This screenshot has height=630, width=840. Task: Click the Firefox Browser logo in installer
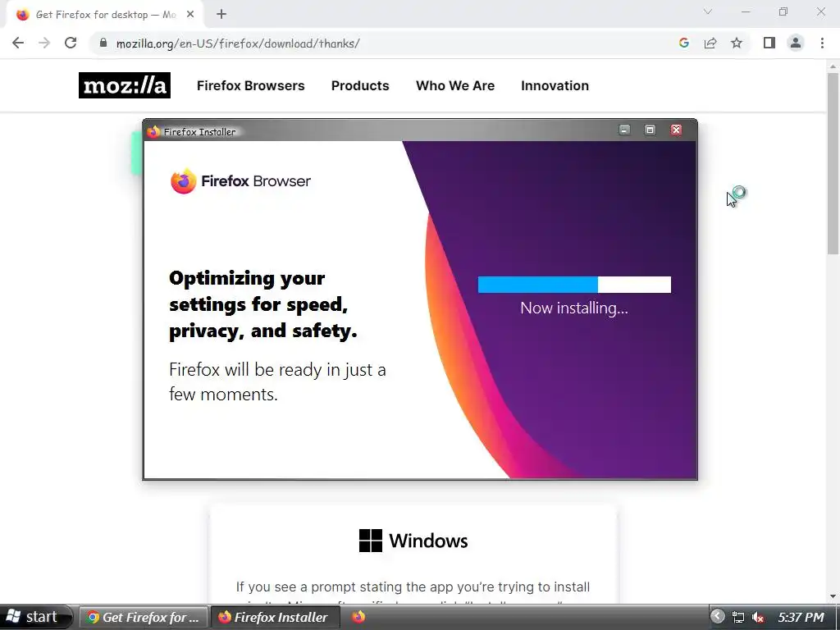(240, 181)
